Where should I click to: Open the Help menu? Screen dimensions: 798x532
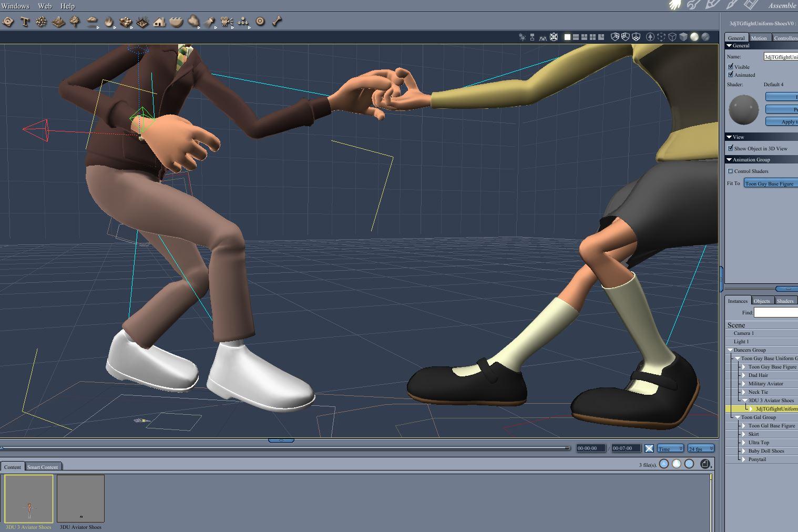tap(67, 6)
